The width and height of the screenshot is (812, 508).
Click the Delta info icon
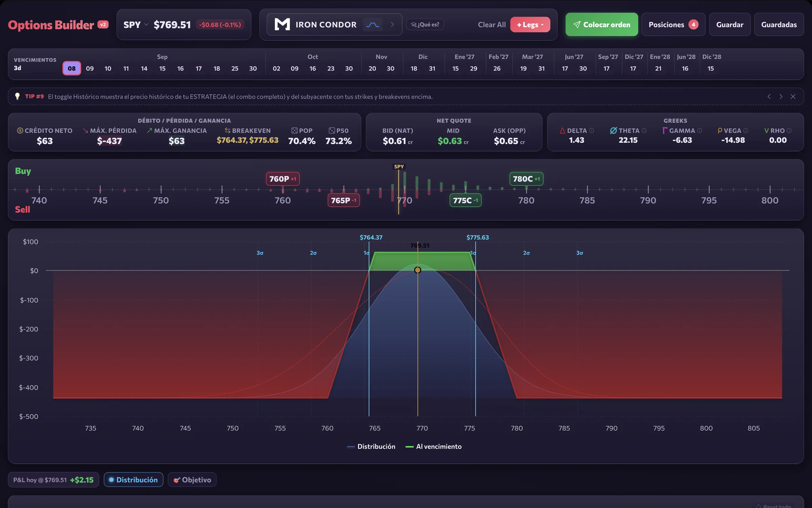(591, 131)
